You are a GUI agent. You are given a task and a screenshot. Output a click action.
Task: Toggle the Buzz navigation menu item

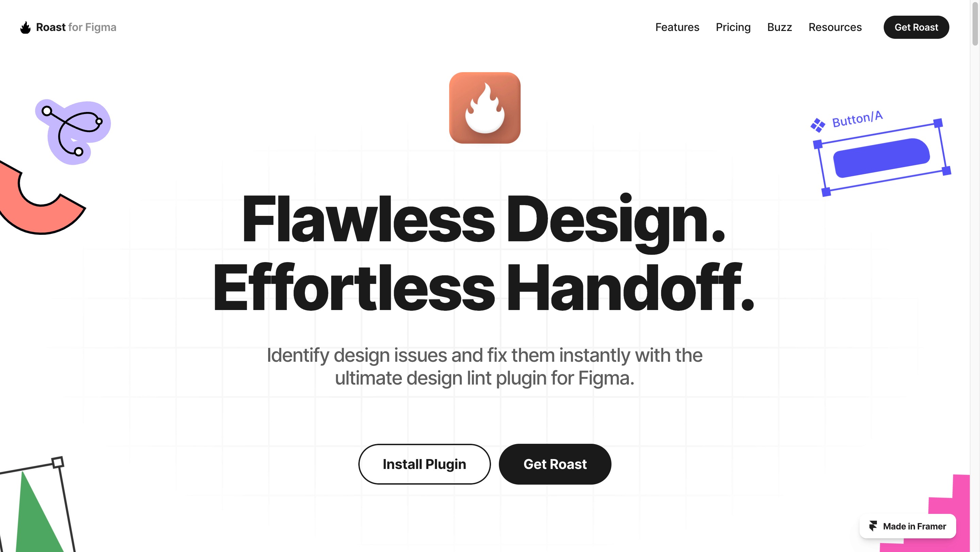coord(780,27)
